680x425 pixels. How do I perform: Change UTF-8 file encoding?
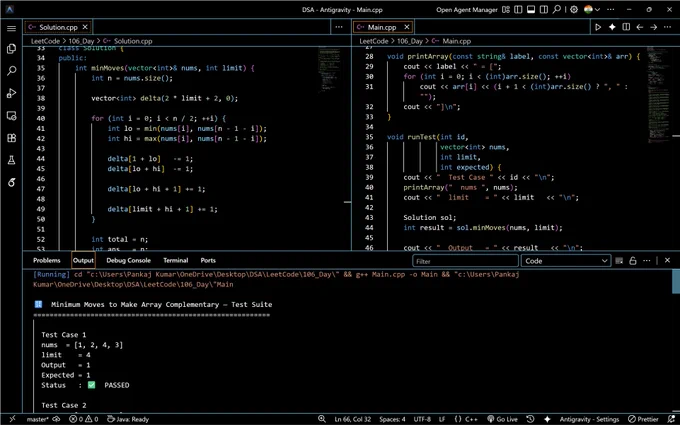422,419
